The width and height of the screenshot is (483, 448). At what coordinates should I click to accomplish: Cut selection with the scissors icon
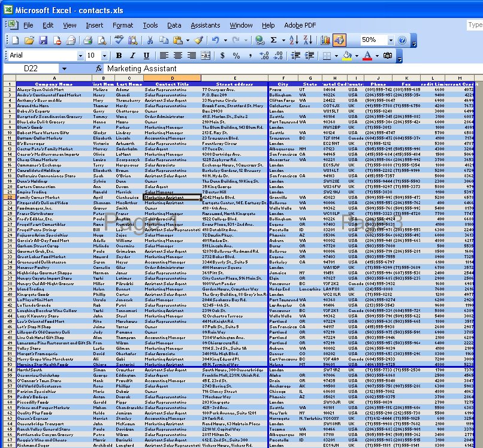[150, 40]
